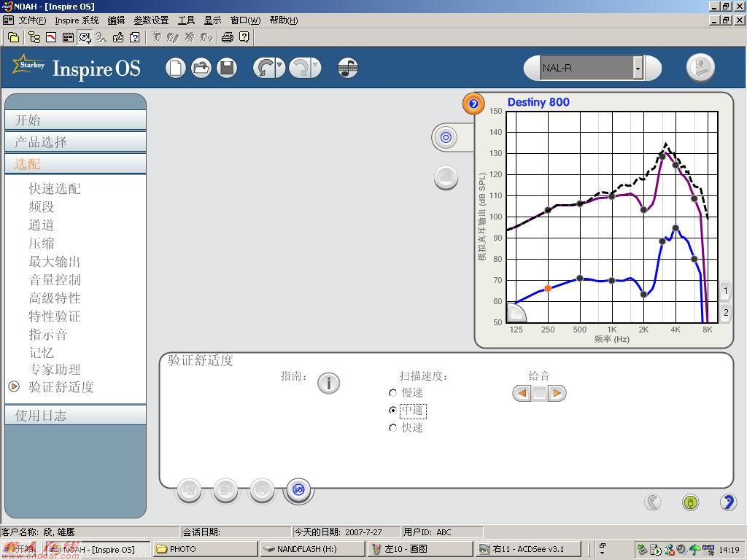
Task: Click right arrow under 给音
Action: (x=557, y=393)
